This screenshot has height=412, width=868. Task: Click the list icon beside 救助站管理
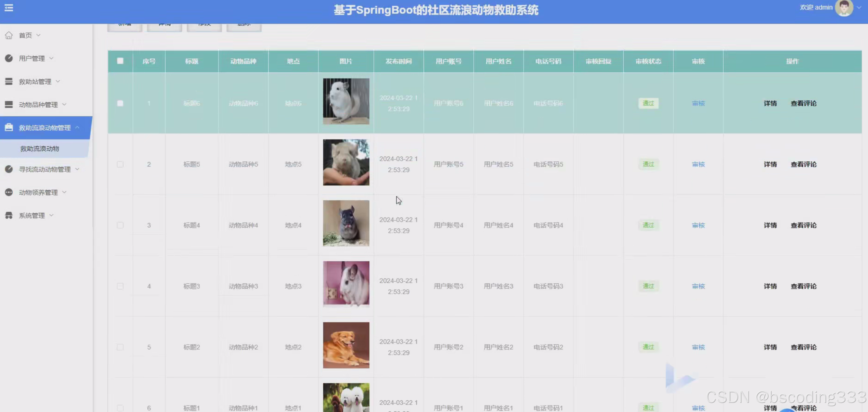8,81
